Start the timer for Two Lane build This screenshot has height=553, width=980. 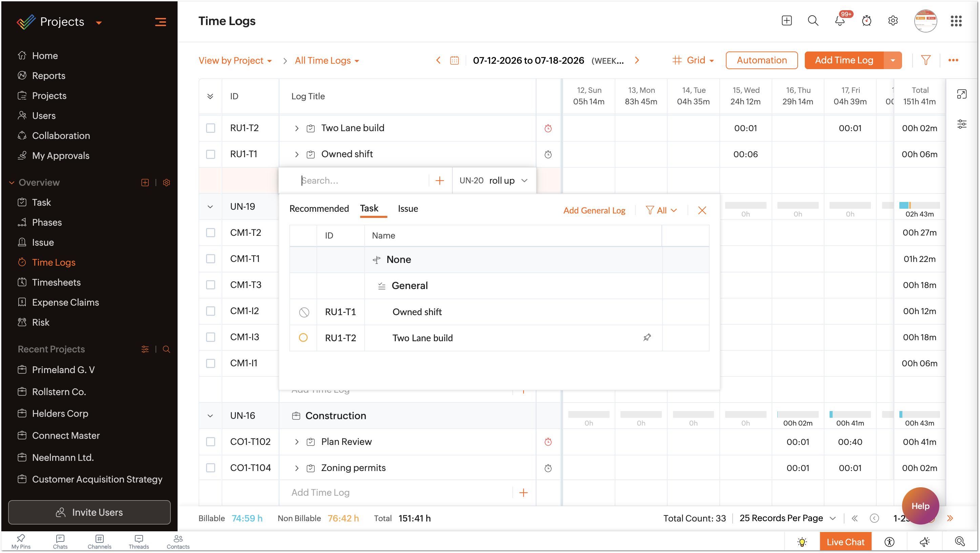pos(548,128)
